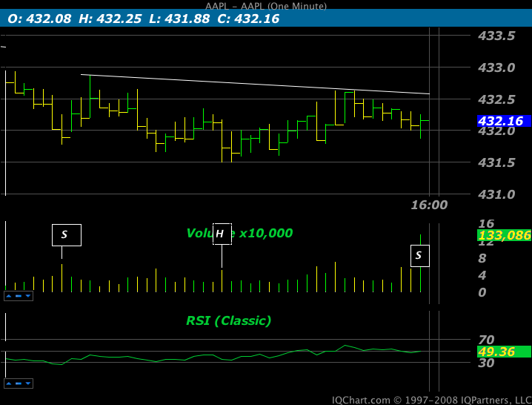Viewport: 532px width, 405px height.
Task: Click the 133,086 volume value tag
Action: [504, 235]
